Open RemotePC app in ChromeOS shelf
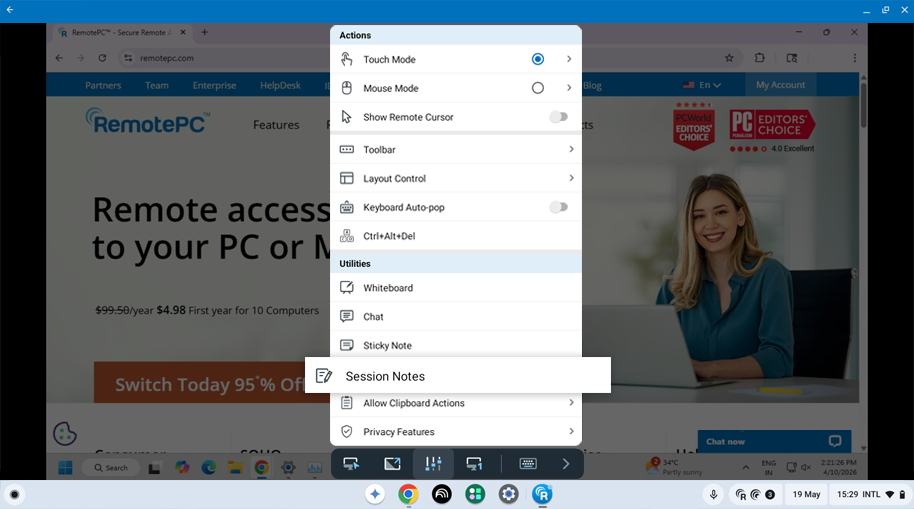 (542, 494)
